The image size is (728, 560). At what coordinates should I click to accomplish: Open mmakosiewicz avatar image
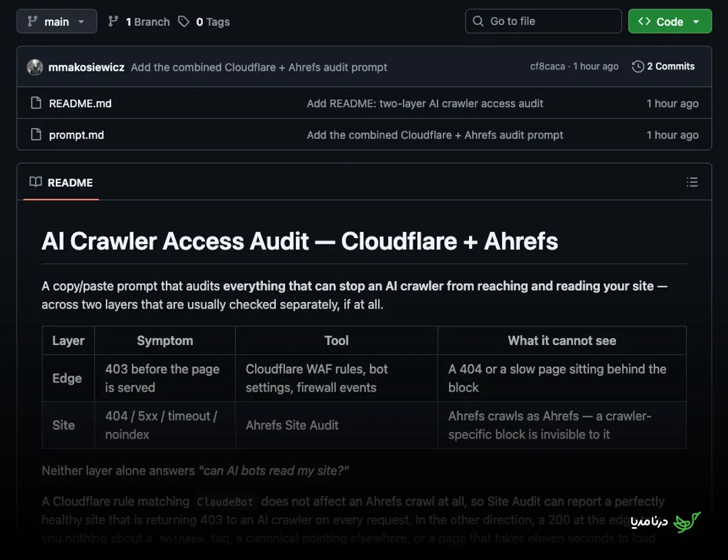tap(35, 67)
